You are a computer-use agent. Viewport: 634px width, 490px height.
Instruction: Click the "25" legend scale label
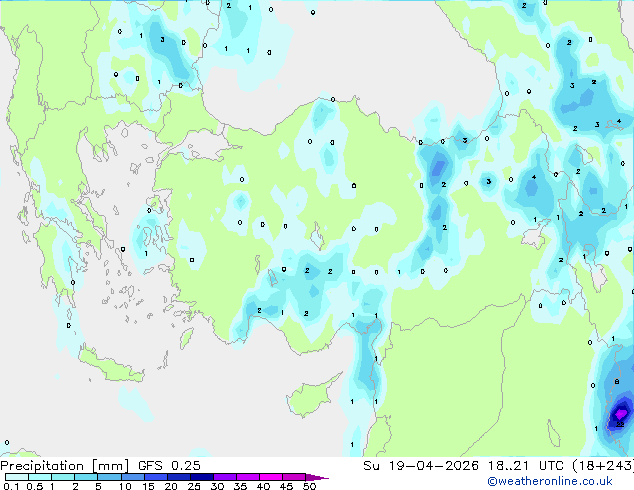click(x=194, y=486)
